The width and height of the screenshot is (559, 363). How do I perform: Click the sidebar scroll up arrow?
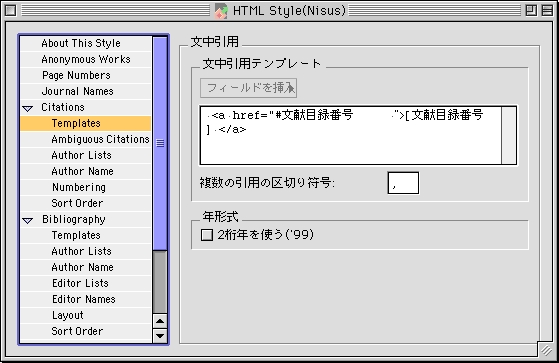click(x=160, y=321)
